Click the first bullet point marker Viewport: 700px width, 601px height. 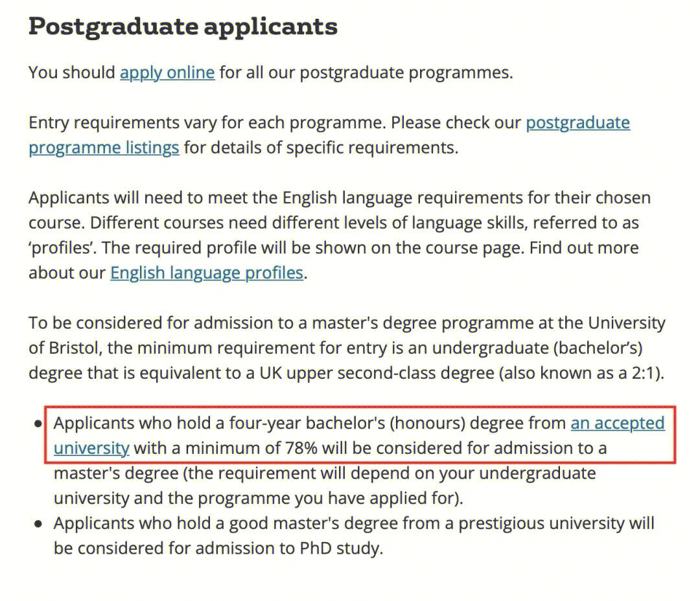38,424
